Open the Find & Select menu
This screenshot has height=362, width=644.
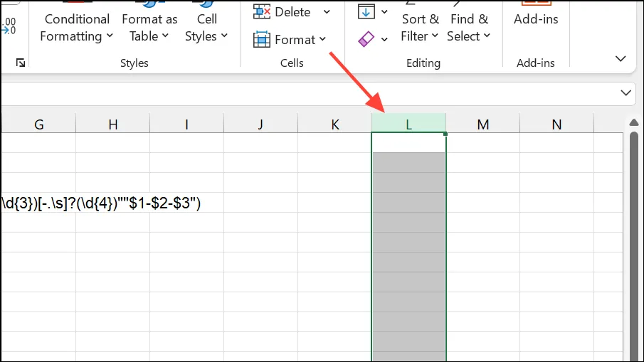469,28
